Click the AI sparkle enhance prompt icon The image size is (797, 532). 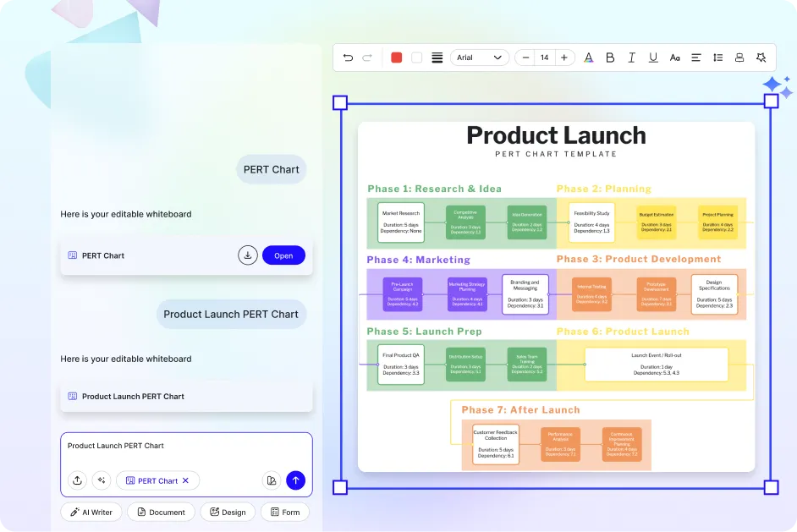pyautogui.click(x=102, y=480)
